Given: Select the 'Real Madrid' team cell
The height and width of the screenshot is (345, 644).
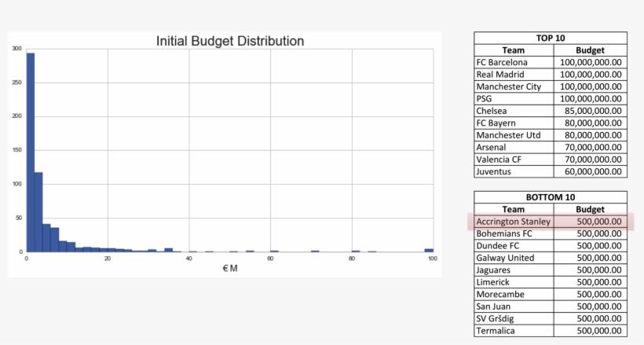Looking at the screenshot, I should point(514,75).
